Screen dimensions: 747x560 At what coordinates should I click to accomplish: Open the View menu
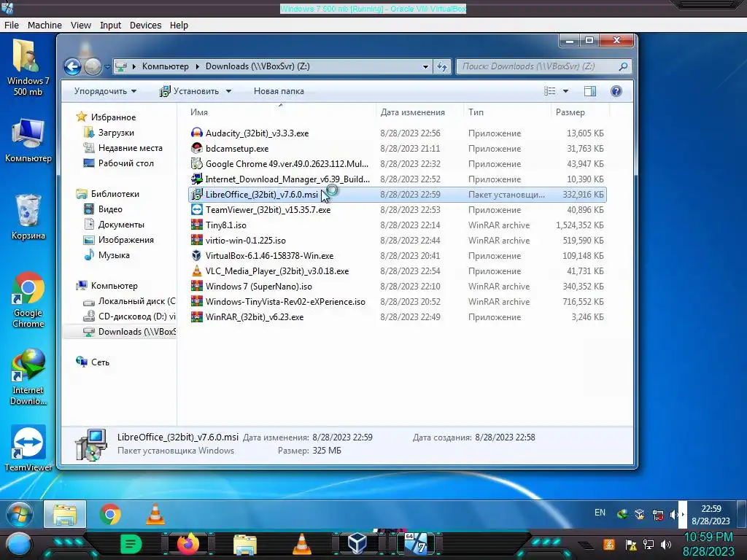[80, 26]
